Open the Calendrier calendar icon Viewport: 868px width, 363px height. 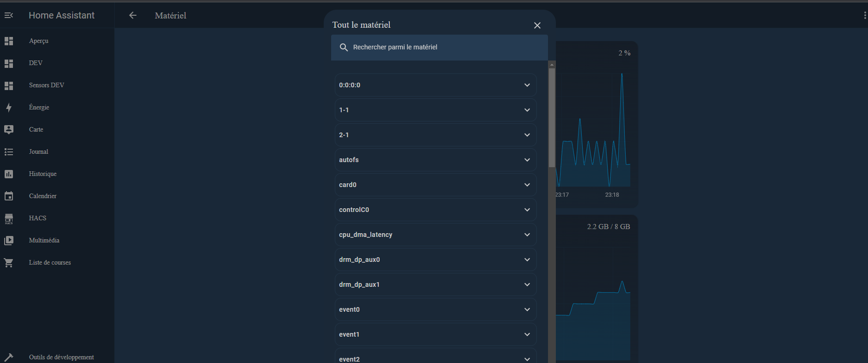click(8, 196)
